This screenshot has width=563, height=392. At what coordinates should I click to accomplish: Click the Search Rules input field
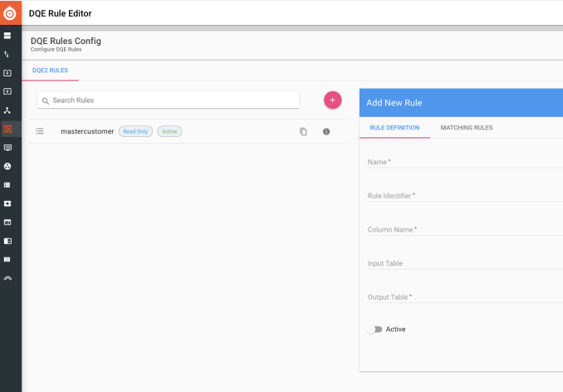click(170, 100)
